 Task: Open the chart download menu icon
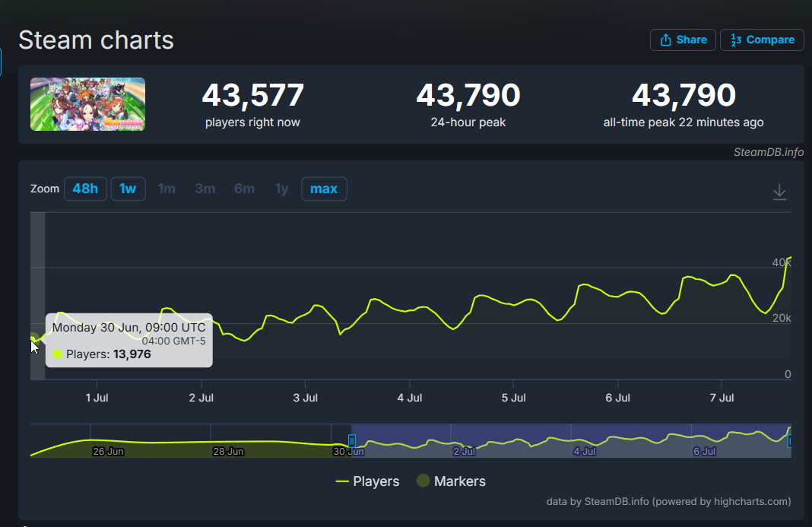point(779,192)
